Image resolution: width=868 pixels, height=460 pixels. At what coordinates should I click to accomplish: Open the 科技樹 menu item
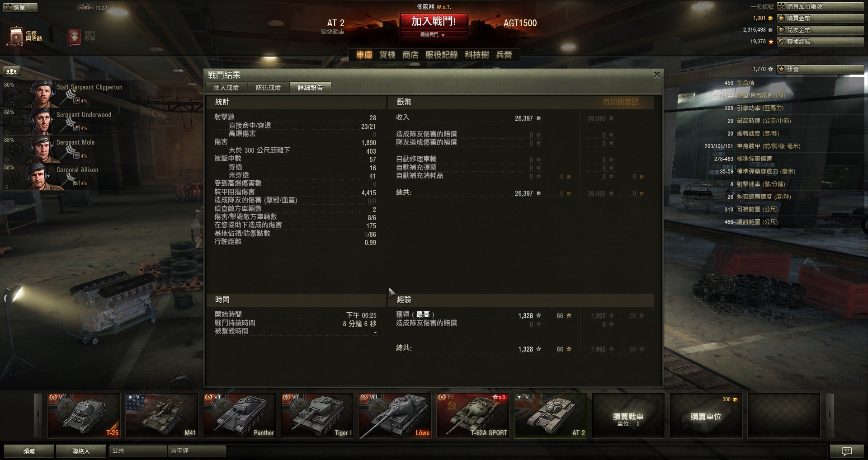(477, 55)
